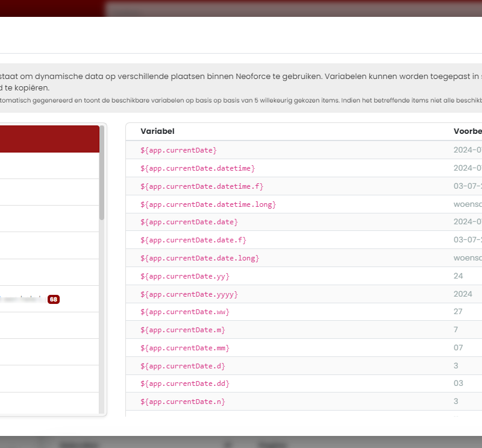Select the highlighted red category item
Screen dimensions: 482x448
tap(48, 139)
